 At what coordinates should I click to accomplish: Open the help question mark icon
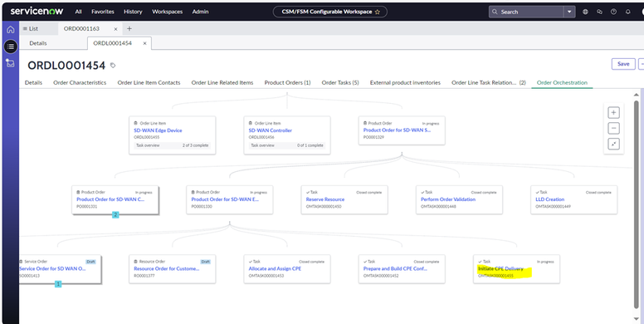pos(613,12)
